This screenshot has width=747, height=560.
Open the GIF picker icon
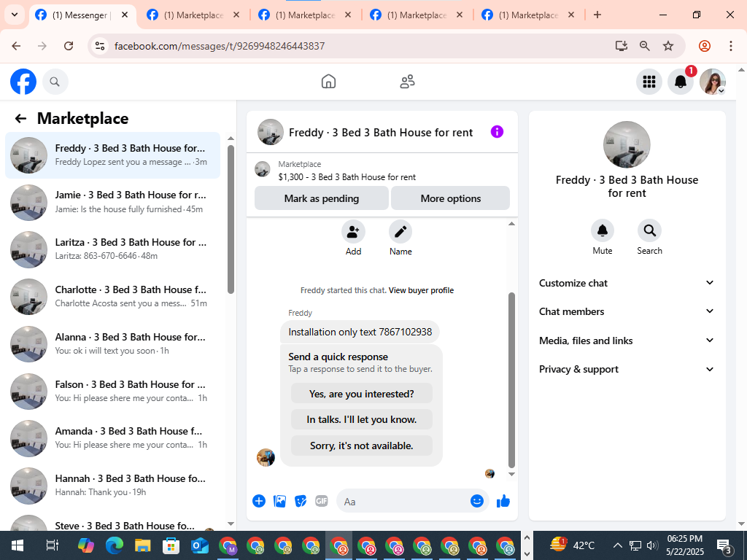pos(322,501)
